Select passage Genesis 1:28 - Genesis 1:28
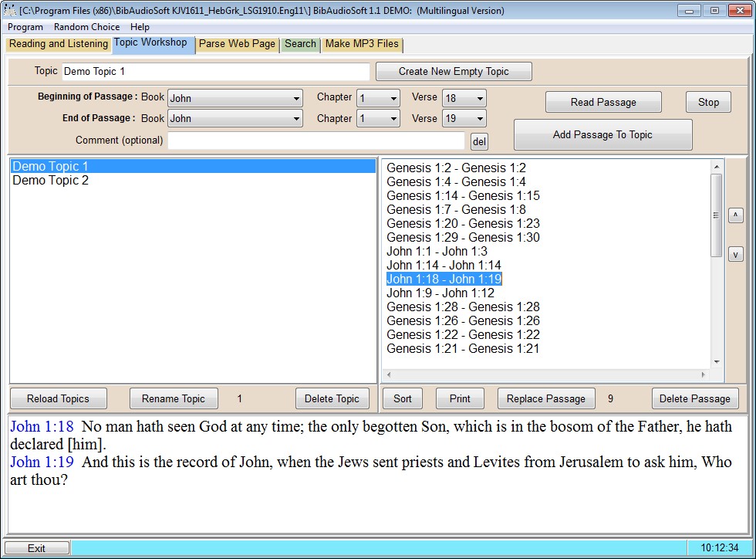756x559 pixels. click(x=463, y=307)
